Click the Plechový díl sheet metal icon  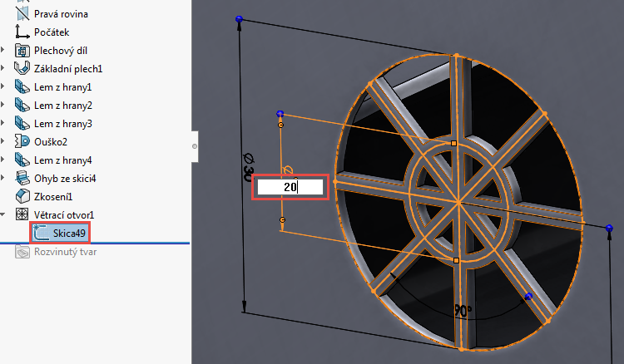point(22,51)
